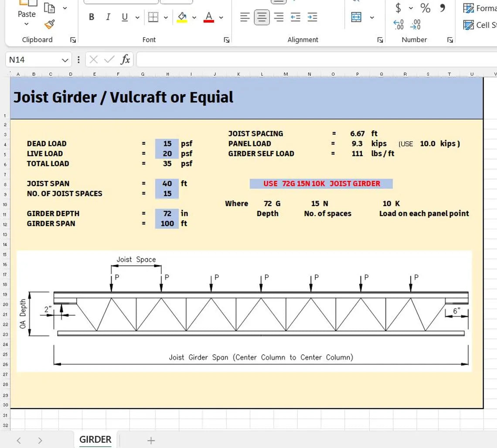Click USE 72G 15N 10K JOIST GIRDER cell
Viewport: 497px width, 448px height.
click(x=321, y=184)
